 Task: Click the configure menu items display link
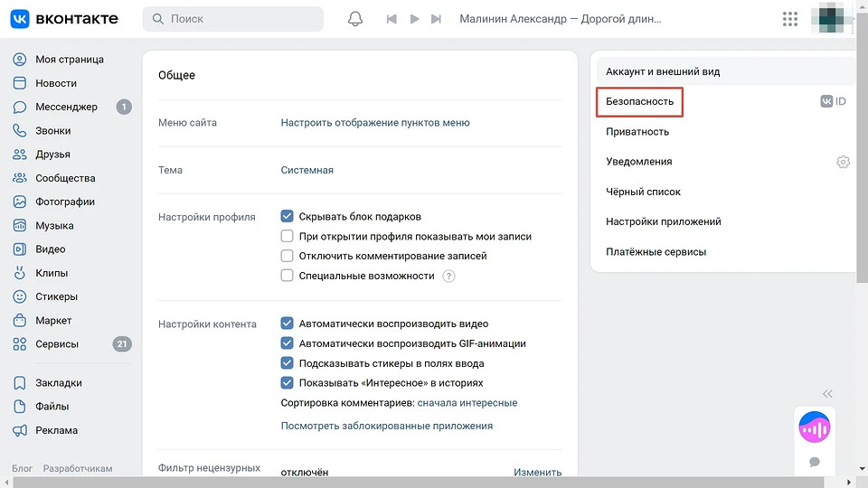click(374, 123)
